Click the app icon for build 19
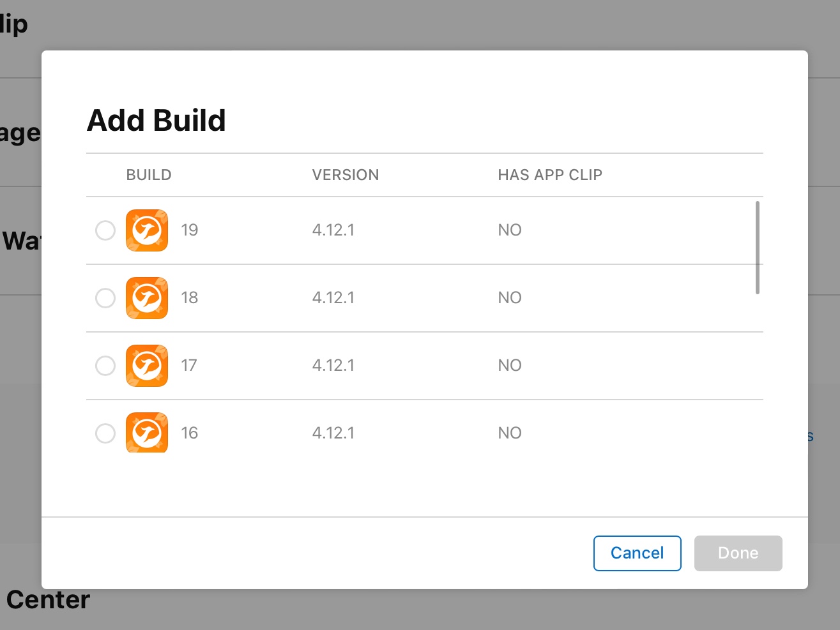This screenshot has width=840, height=630. coord(147,230)
